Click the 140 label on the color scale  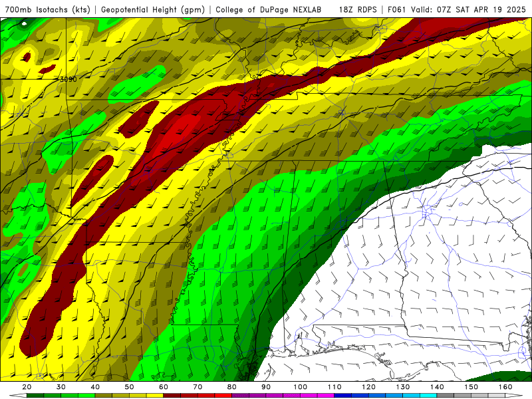point(437,387)
